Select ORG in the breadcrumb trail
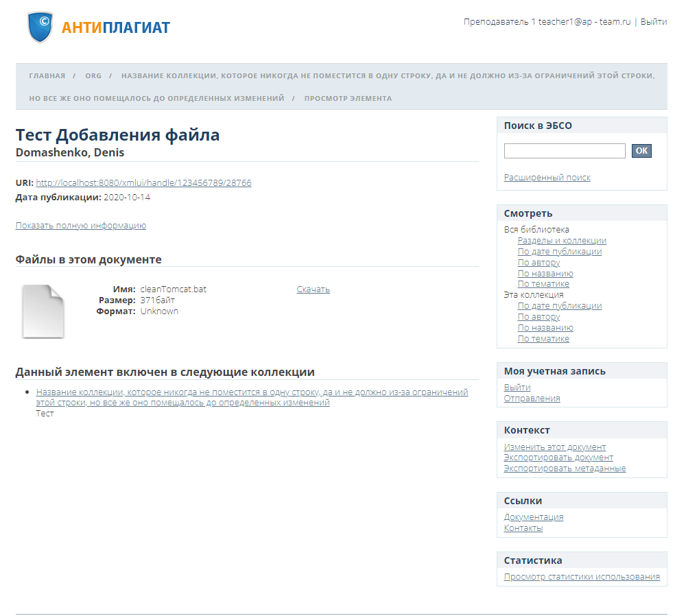 pos(93,76)
